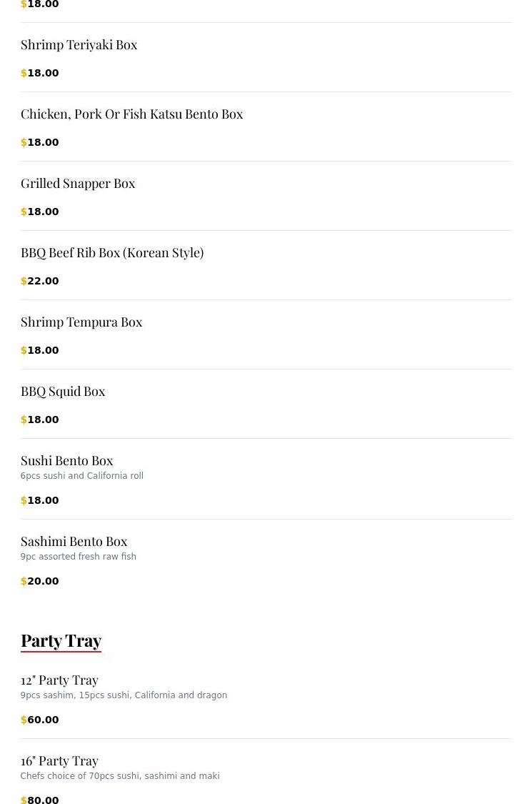The width and height of the screenshot is (532, 804).
Task: Click the 12" tray sashimi and dragon description
Action: [124, 695]
